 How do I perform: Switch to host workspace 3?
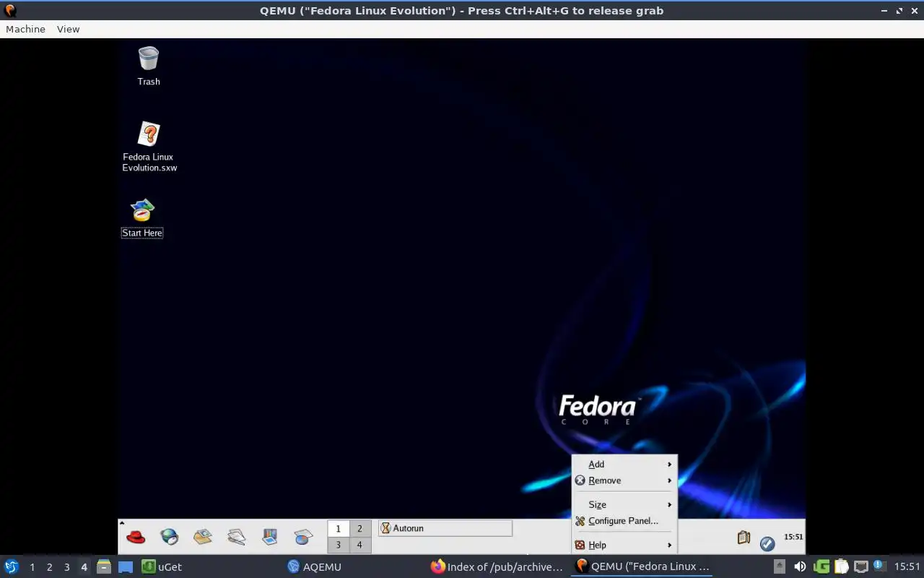[66, 567]
